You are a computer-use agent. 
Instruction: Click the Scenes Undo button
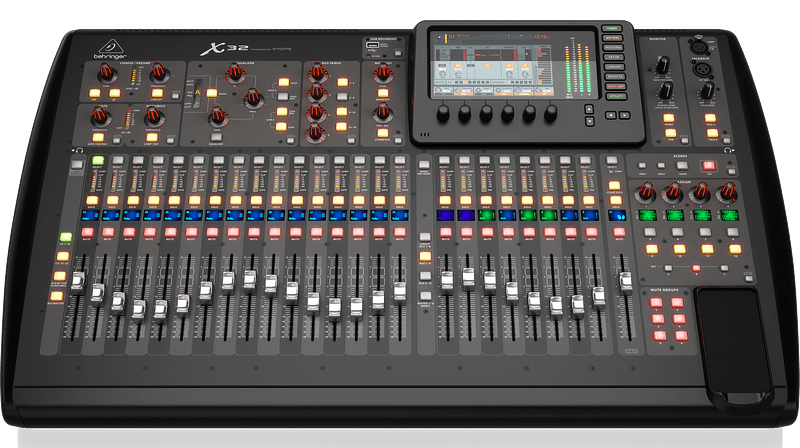pyautogui.click(x=682, y=166)
